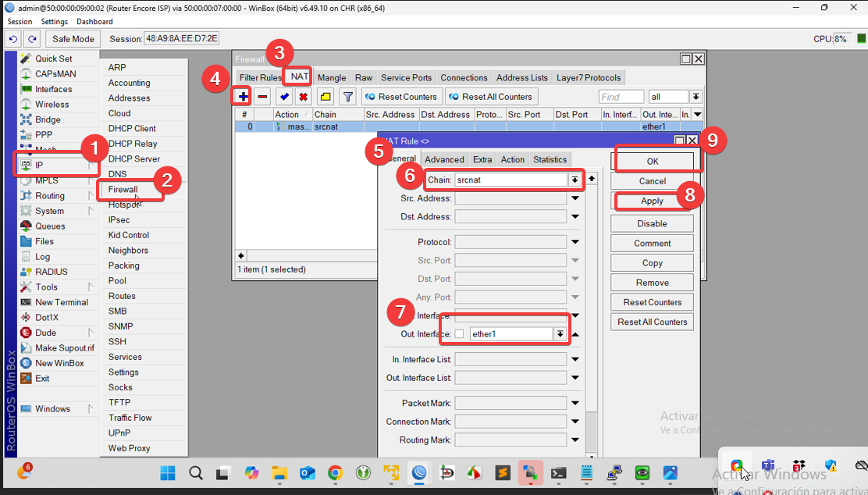Open the Chain dropdown list
The width and height of the screenshot is (868, 495).
point(575,180)
